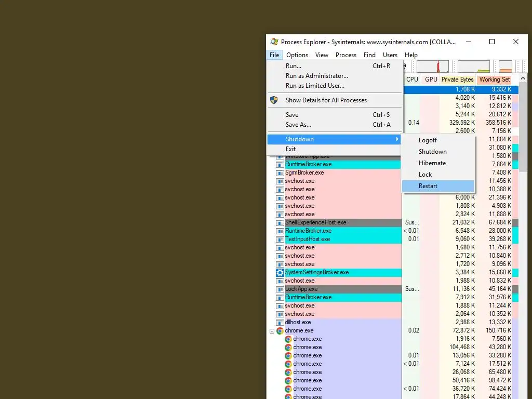This screenshot has width=532, height=399.
Task: Select Shutdown in the submenu
Action: pyautogui.click(x=438, y=152)
